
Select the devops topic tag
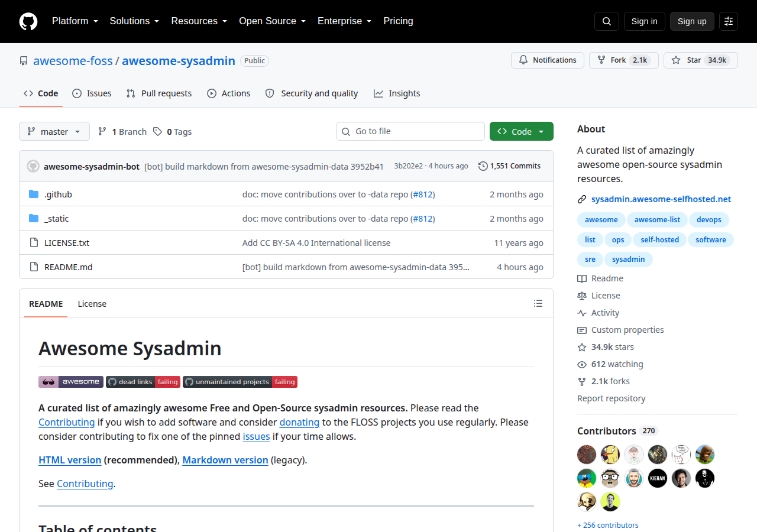(x=709, y=220)
